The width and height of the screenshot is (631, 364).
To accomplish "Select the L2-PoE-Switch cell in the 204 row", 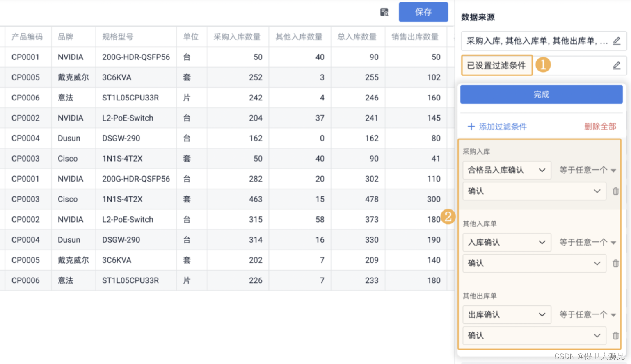I will tap(136, 118).
